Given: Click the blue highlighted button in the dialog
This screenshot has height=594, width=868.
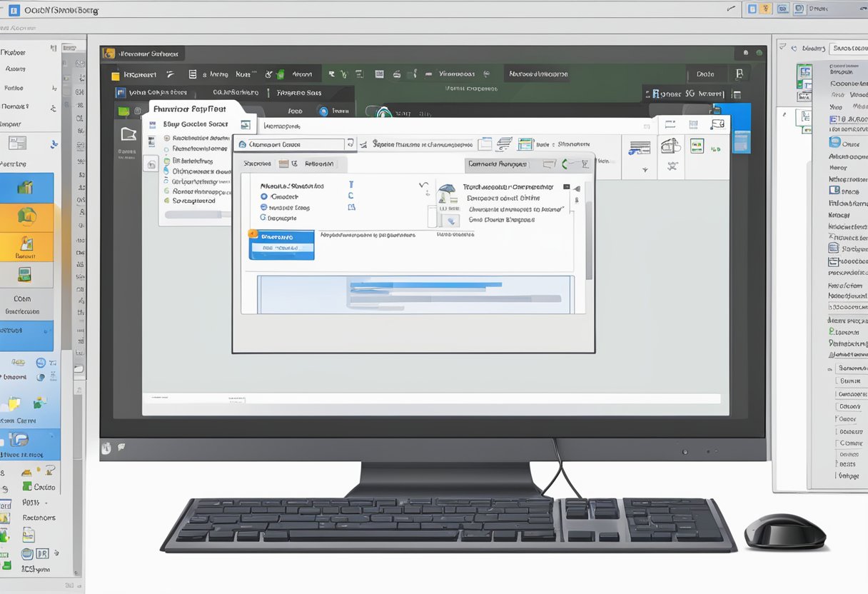Looking at the screenshot, I should (281, 245).
